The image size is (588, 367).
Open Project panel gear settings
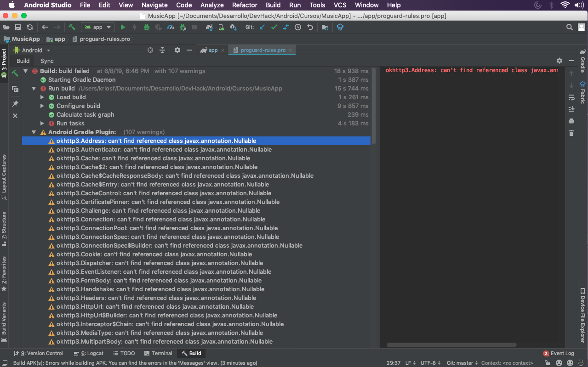pos(177,50)
